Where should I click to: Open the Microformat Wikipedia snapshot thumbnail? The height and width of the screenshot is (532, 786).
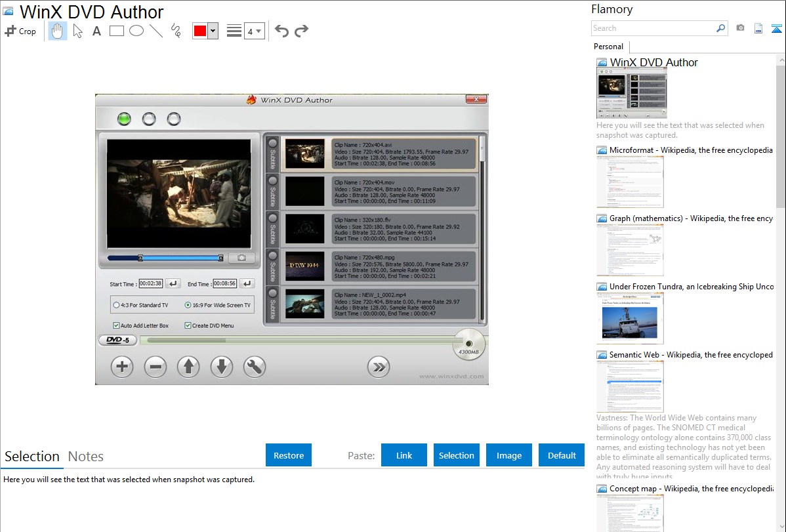(630, 182)
